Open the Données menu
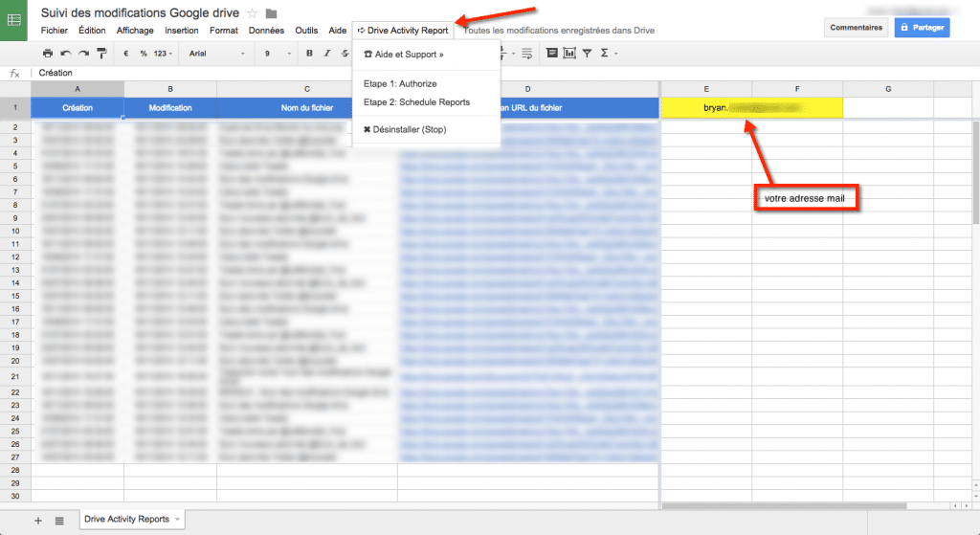Viewport: 980px width, 535px height. click(266, 30)
